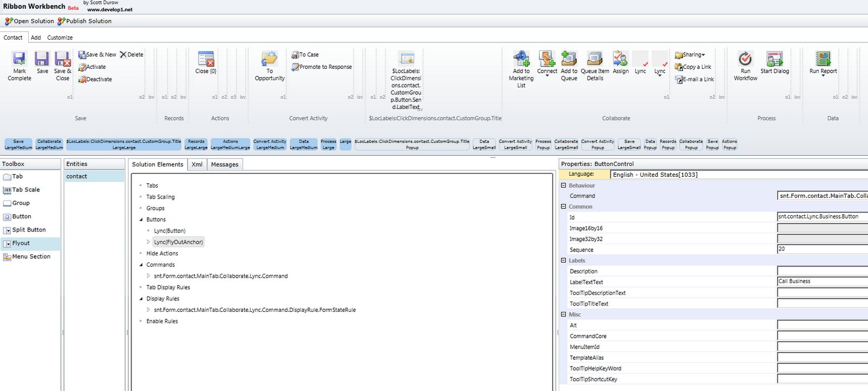The width and height of the screenshot is (868, 391).
Task: Click the Add to Queue icon
Action: 569,59
